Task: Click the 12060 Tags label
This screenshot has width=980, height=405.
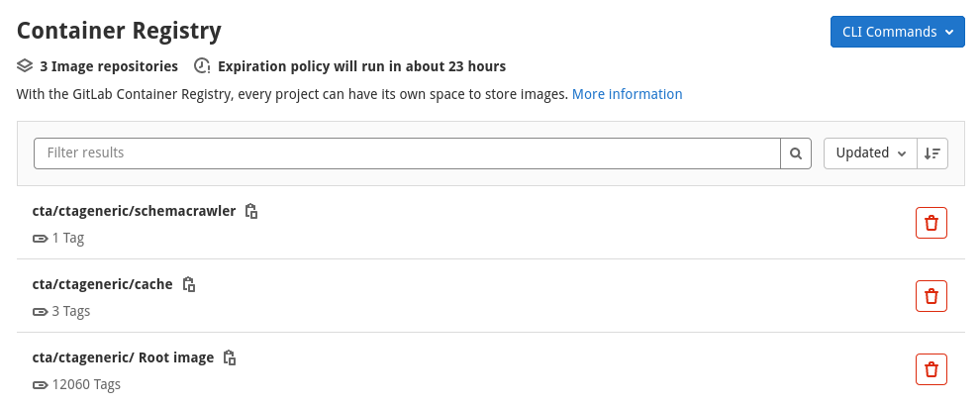Action: tap(86, 384)
